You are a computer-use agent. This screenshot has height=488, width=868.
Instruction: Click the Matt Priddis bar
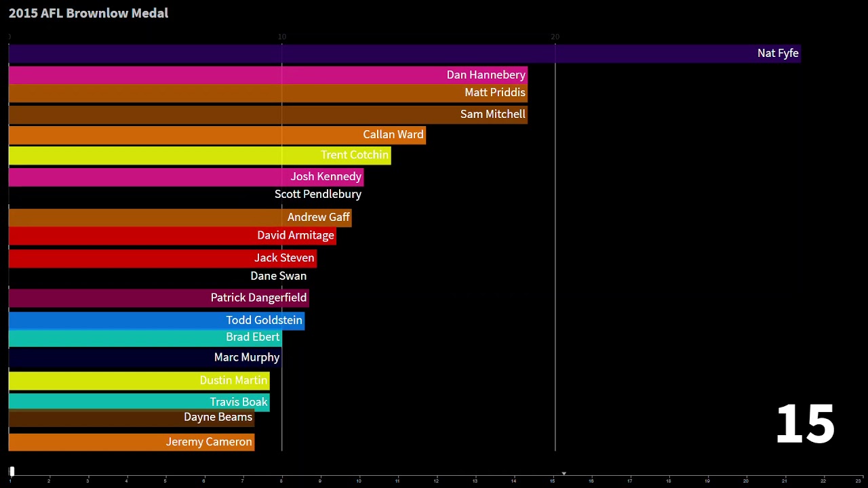(x=268, y=94)
